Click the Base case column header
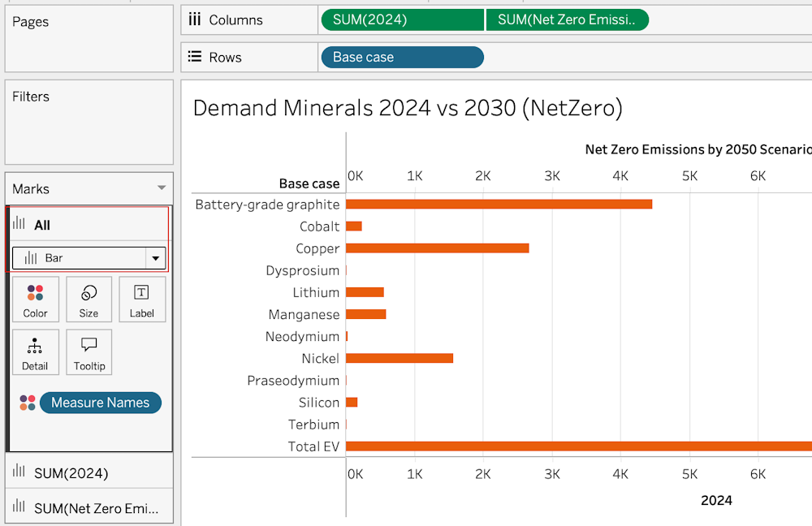Viewport: 812px width, 526px height. [x=309, y=183]
